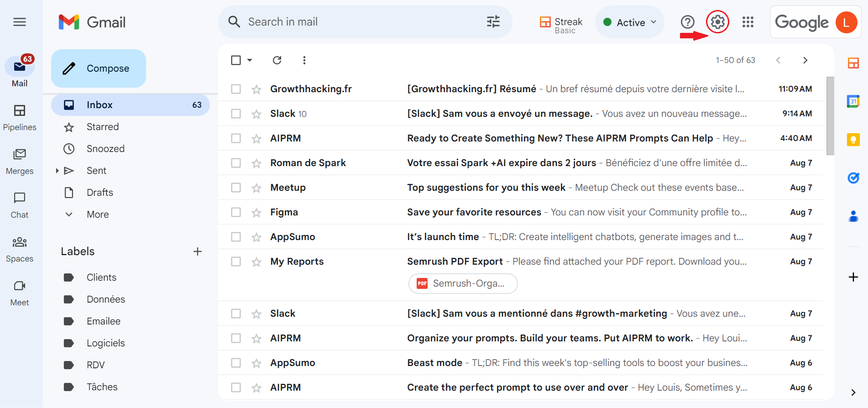868x408 pixels.
Task: Tick the select-all checkbox
Action: point(236,60)
